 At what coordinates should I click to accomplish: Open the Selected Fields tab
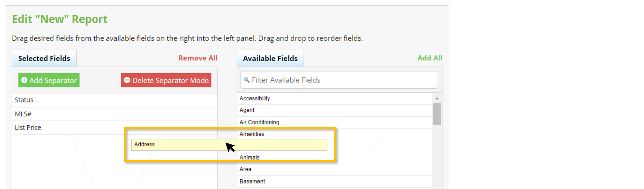44,58
